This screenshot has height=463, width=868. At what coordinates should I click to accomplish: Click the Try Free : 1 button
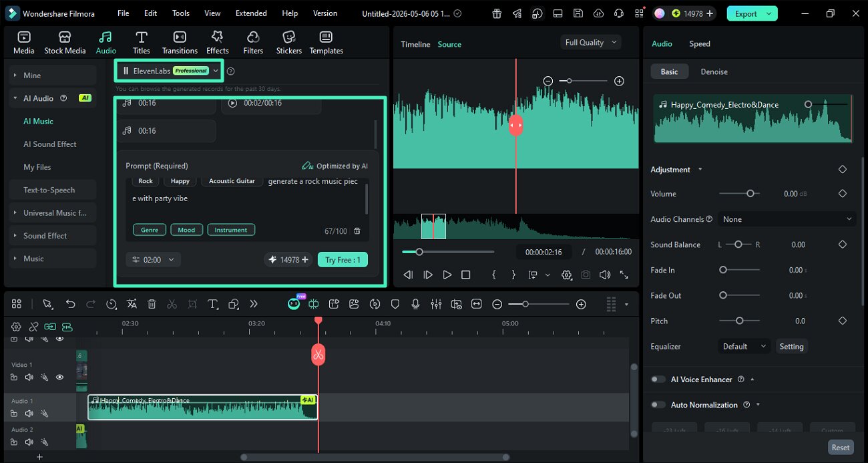tap(343, 260)
